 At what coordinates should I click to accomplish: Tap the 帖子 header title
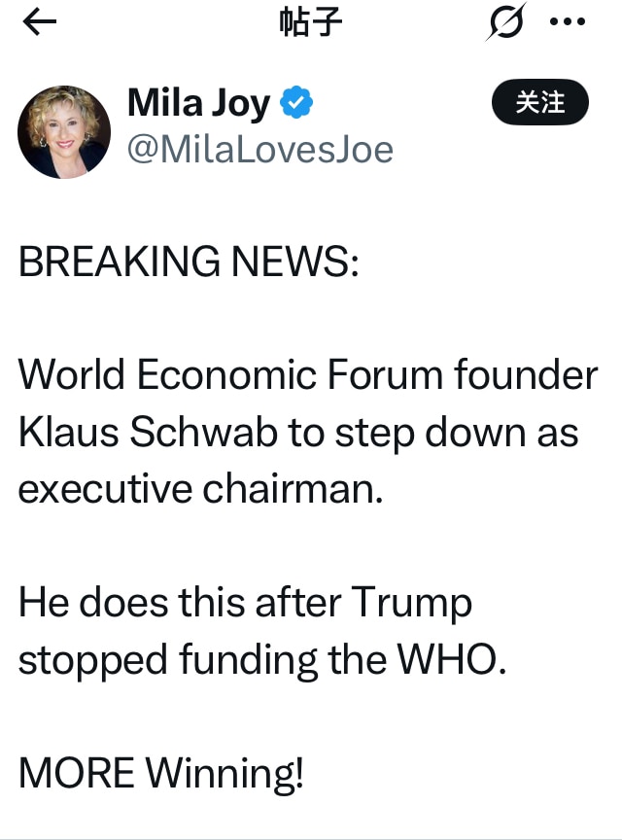[x=311, y=23]
